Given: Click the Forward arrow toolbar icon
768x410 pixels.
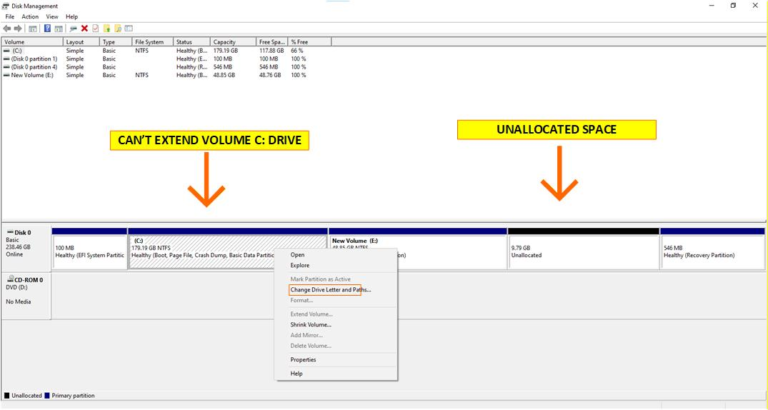Looking at the screenshot, I should [x=18, y=28].
